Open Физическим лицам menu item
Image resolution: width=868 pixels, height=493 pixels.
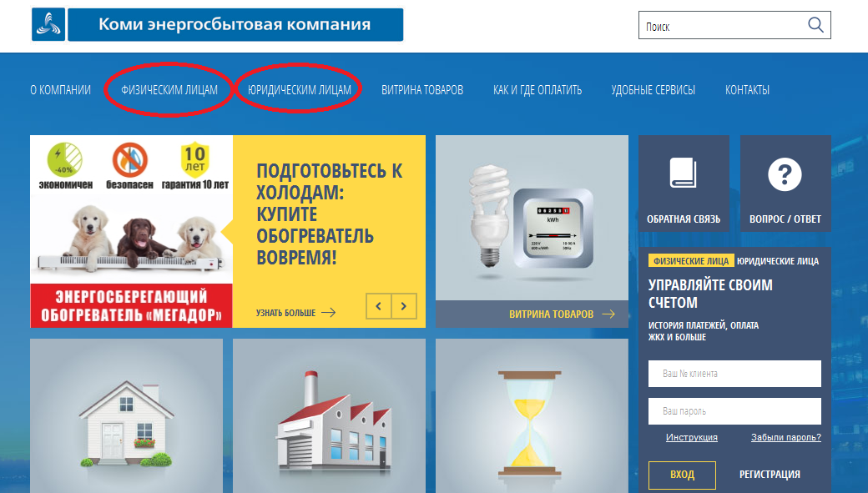click(169, 90)
